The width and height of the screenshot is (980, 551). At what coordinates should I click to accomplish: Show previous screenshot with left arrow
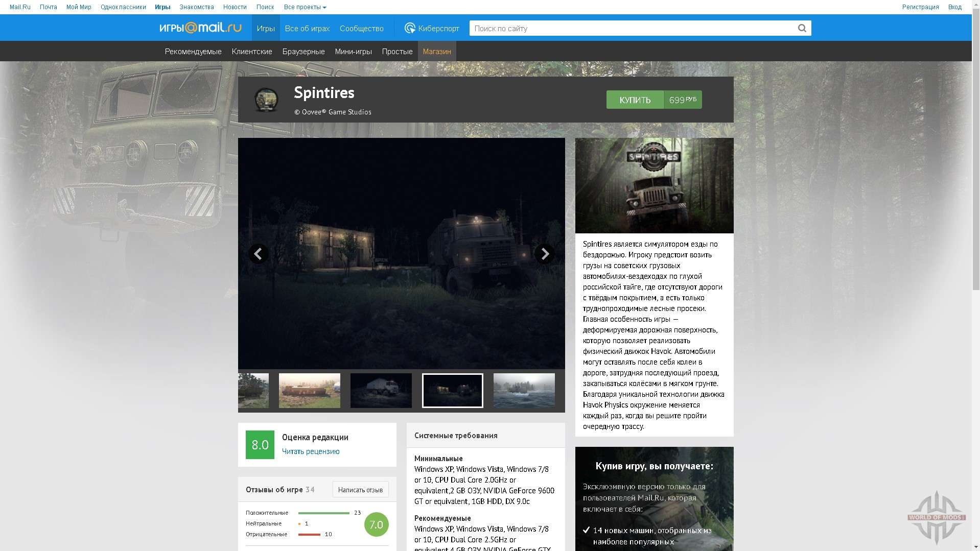(258, 253)
